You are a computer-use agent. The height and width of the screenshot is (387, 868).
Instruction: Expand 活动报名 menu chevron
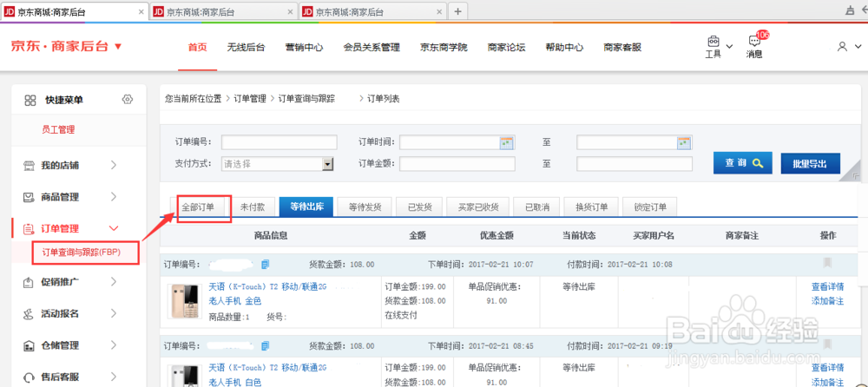(114, 314)
